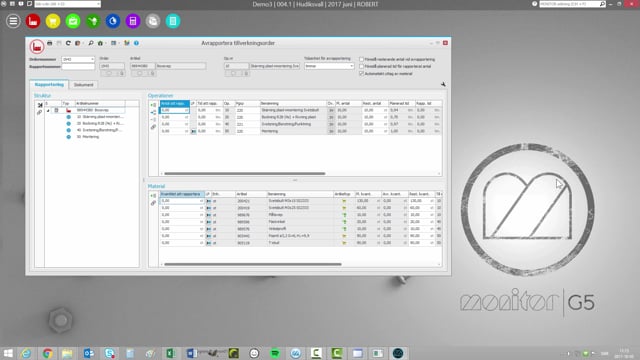Click the Monitor factory logo in window

pyautogui.click(x=37, y=47)
